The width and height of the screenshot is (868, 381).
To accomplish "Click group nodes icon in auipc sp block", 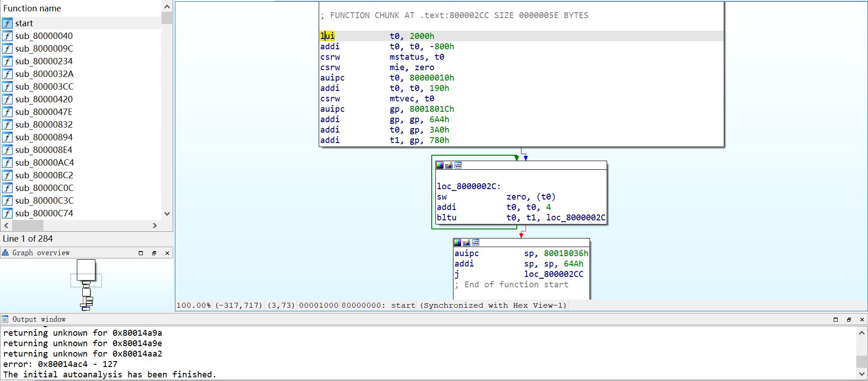I will pos(476,243).
